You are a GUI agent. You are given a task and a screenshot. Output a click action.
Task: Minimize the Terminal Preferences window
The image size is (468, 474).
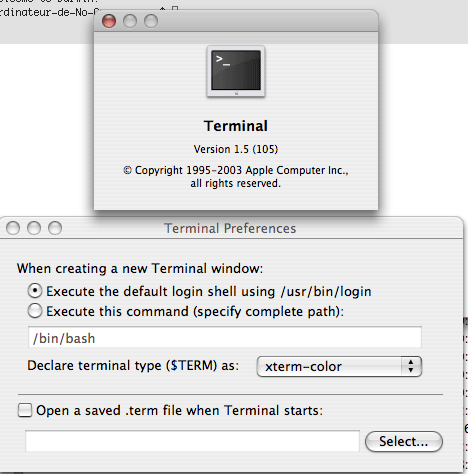(x=34, y=228)
